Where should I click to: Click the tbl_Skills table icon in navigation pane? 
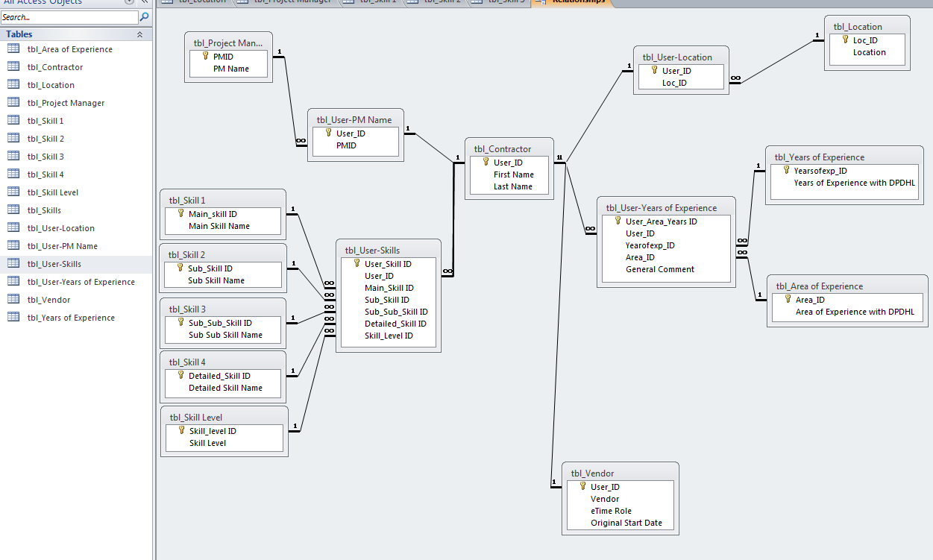[13, 210]
